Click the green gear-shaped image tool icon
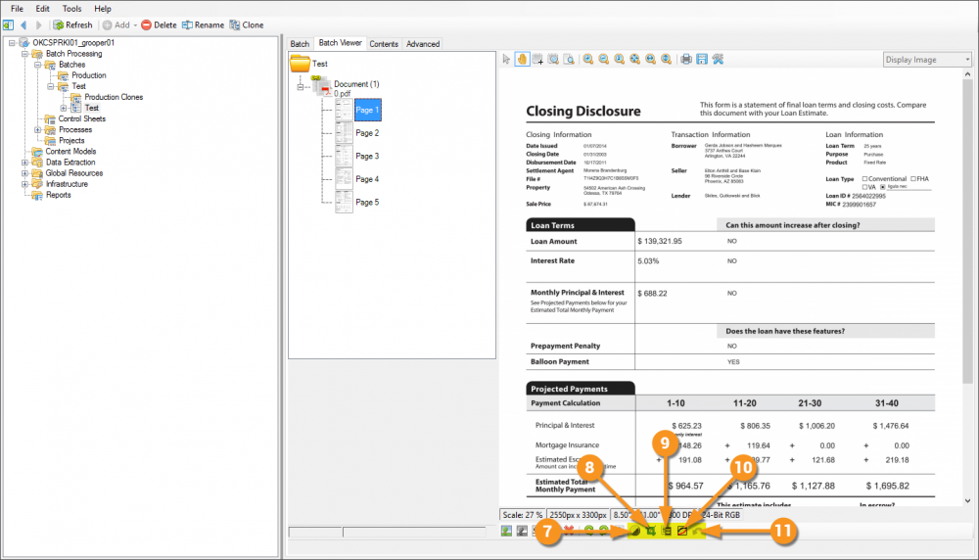This screenshot has width=979, height=560. 651,531
